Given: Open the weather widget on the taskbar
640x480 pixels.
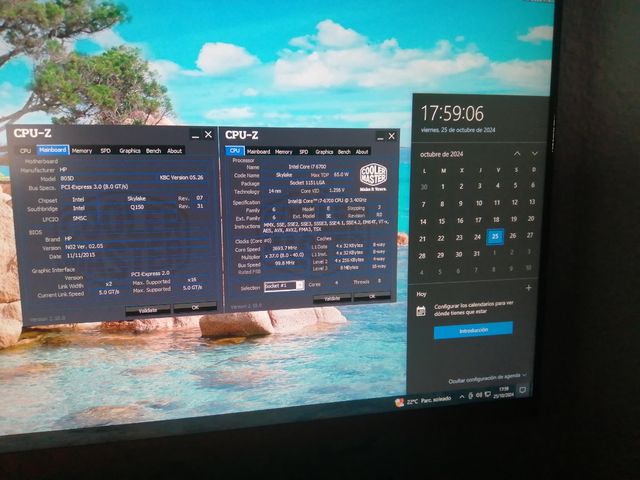Looking at the screenshot, I should 423,400.
